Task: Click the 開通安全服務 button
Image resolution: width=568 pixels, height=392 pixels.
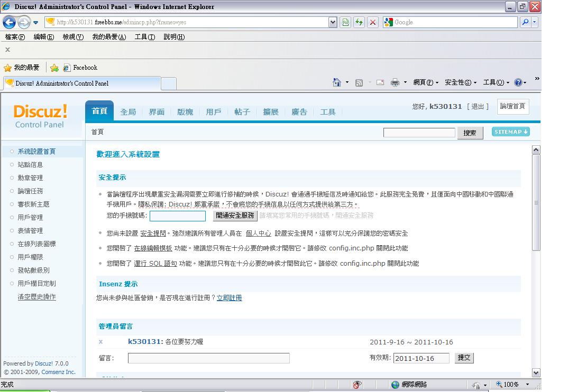Action: [x=235, y=216]
